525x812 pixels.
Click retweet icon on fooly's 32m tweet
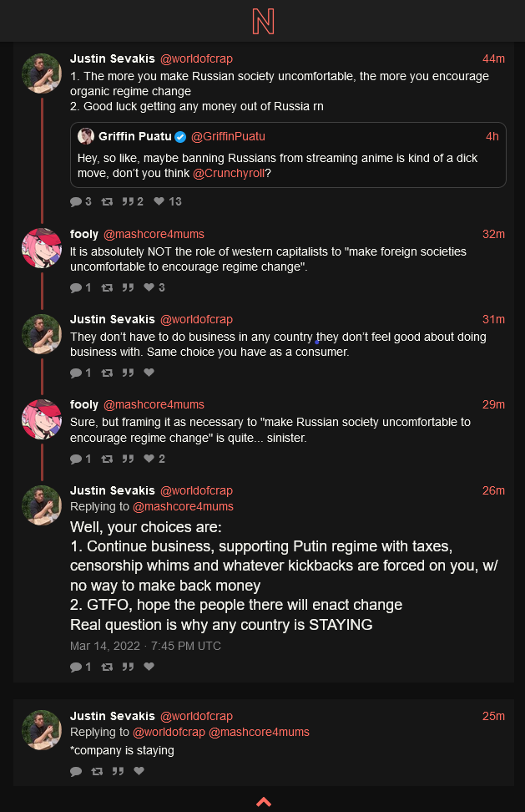pos(106,287)
